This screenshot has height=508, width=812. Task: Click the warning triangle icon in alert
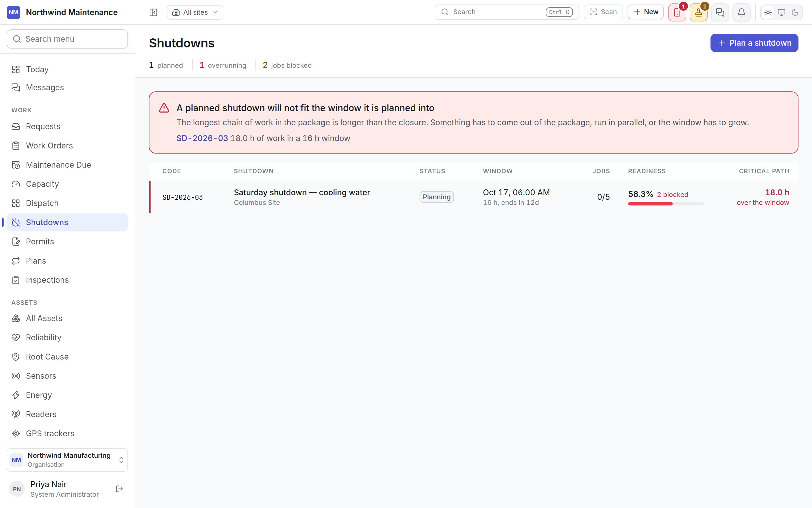click(x=164, y=108)
